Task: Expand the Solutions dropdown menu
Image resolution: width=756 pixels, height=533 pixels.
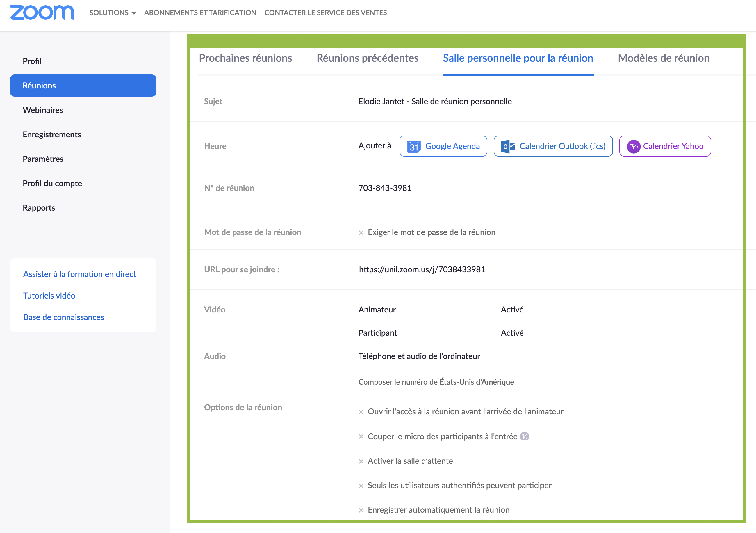Action: click(113, 13)
